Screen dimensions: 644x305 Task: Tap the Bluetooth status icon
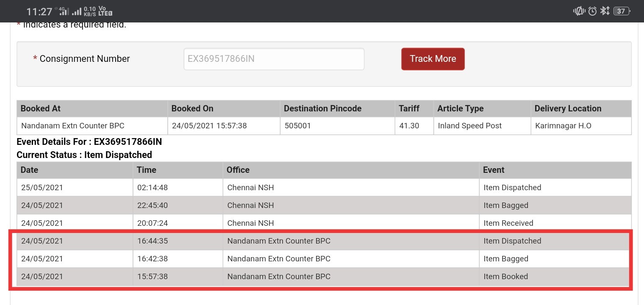point(605,11)
